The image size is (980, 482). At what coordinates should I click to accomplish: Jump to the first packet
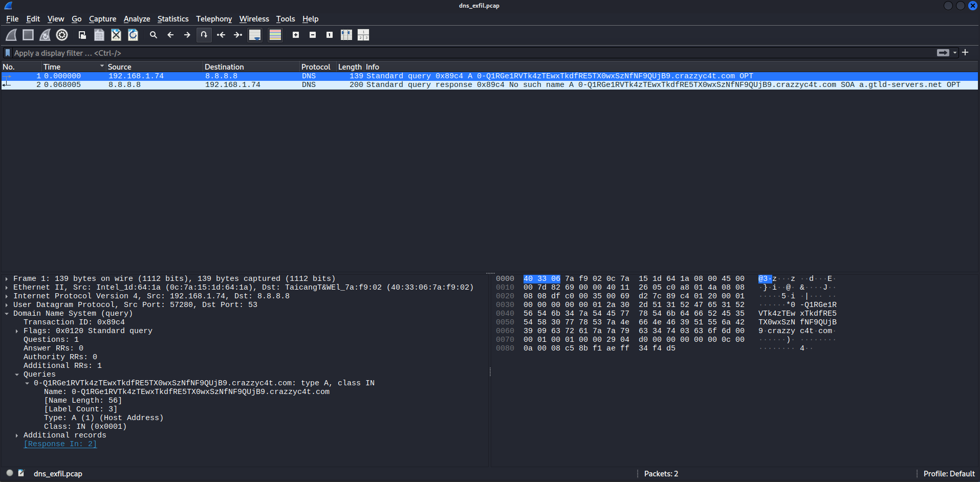pyautogui.click(x=221, y=35)
